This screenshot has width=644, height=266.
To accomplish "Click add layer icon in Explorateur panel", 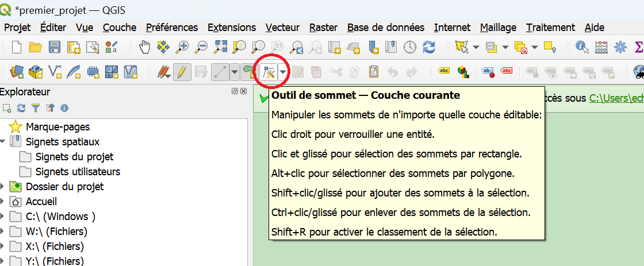I will click(6, 108).
